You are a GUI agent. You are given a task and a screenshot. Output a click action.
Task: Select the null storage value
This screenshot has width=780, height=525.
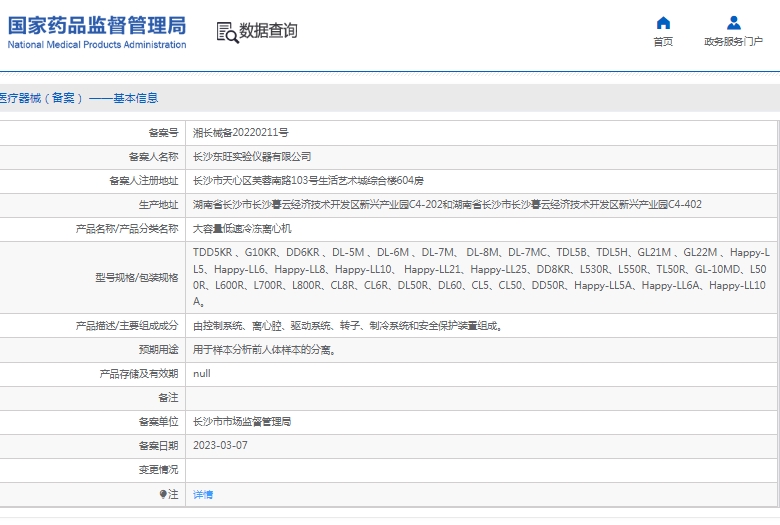[x=201, y=374]
